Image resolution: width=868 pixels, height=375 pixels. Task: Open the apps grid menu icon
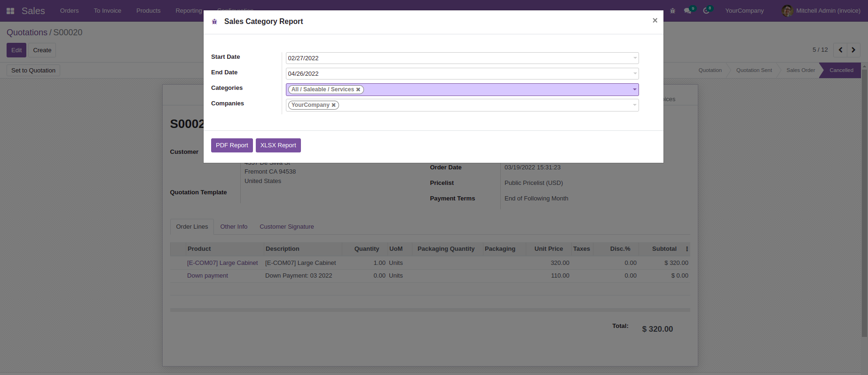click(x=10, y=11)
